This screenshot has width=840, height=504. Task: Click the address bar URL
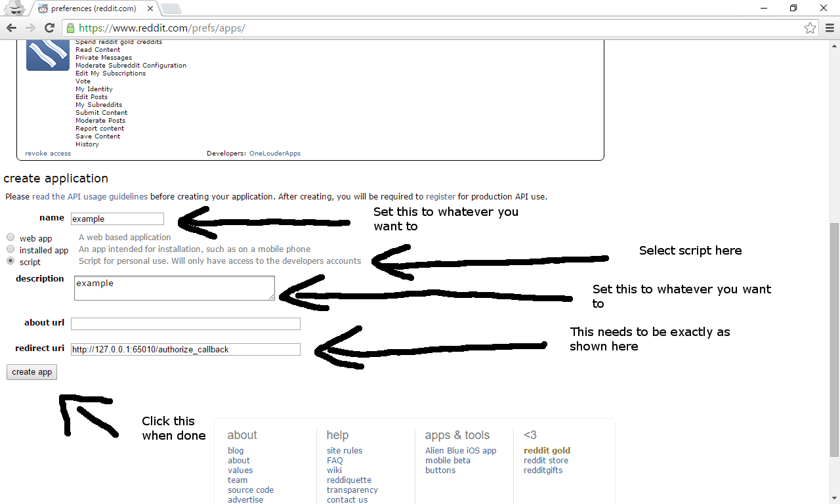point(162,28)
